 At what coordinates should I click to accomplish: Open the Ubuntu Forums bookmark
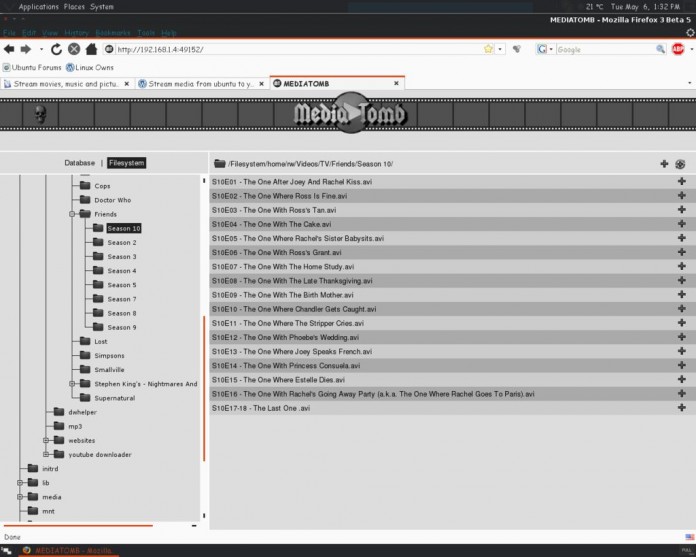click(x=32, y=67)
